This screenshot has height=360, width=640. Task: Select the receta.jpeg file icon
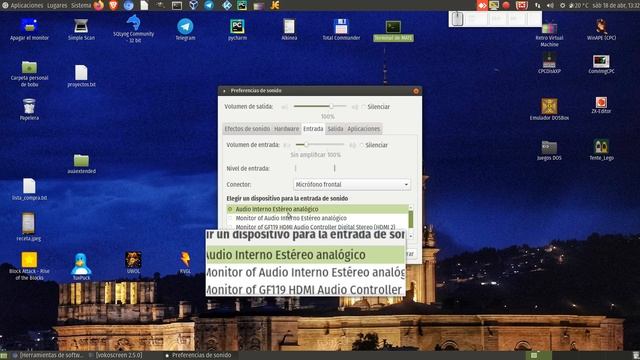(x=29, y=227)
